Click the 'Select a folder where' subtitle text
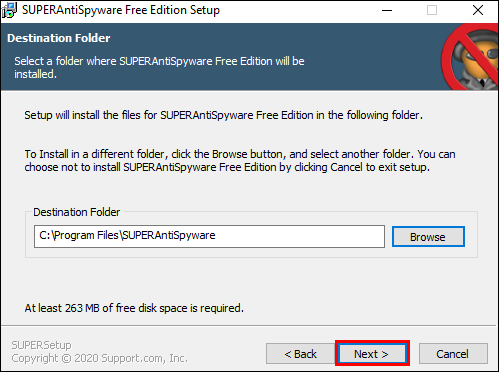Viewport: 499px width, 372px height. 159,68
